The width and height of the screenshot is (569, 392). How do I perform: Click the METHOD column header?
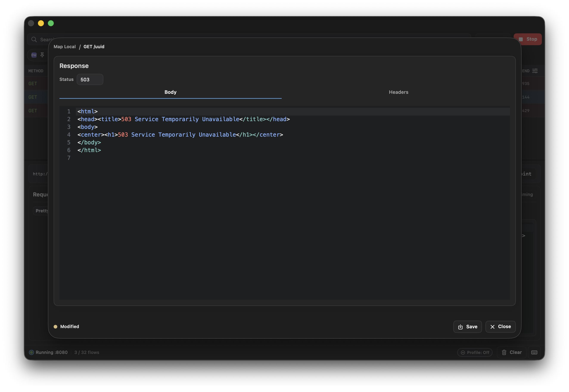pos(36,71)
